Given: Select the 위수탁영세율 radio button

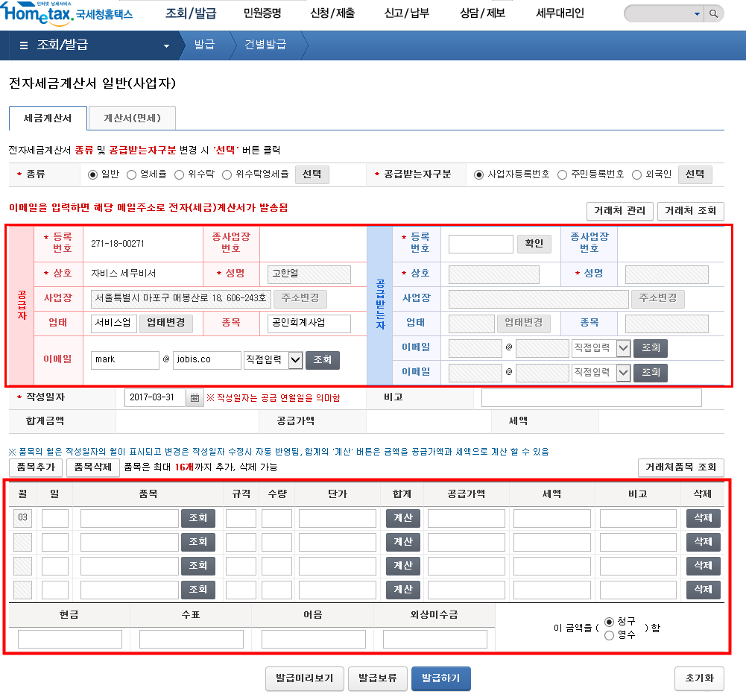Looking at the screenshot, I should pyautogui.click(x=227, y=174).
